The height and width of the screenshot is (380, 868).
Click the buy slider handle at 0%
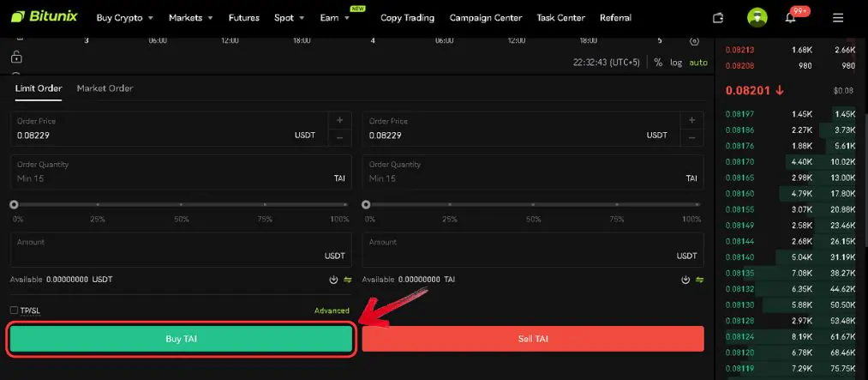pos(14,204)
